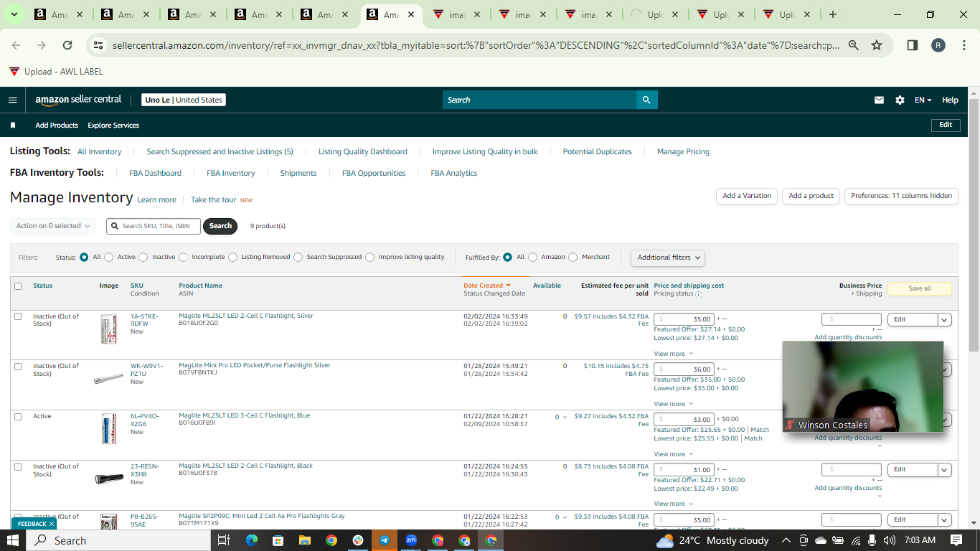Viewport: 980px width, 551px height.
Task: Select Fulfilled By Merchant radio option
Action: point(573,257)
